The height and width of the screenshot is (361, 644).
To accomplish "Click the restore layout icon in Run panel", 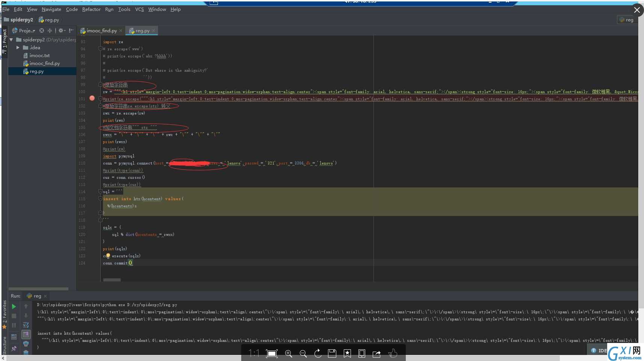I will click(14, 337).
